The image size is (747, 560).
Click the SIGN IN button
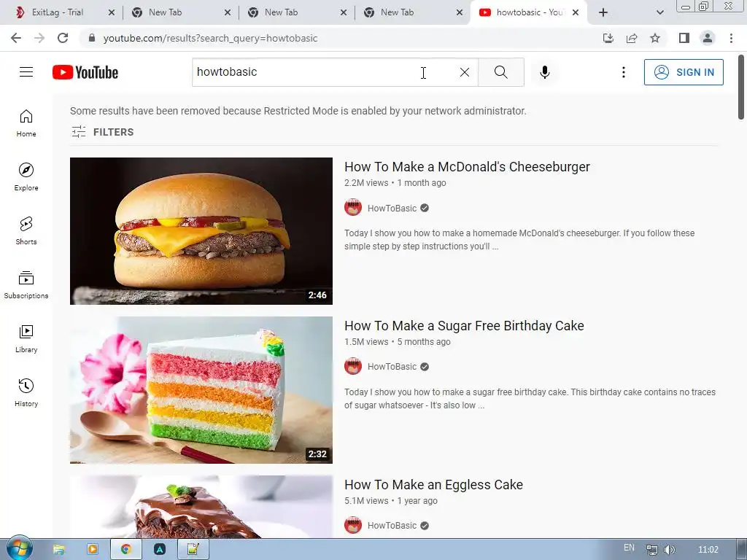684,72
